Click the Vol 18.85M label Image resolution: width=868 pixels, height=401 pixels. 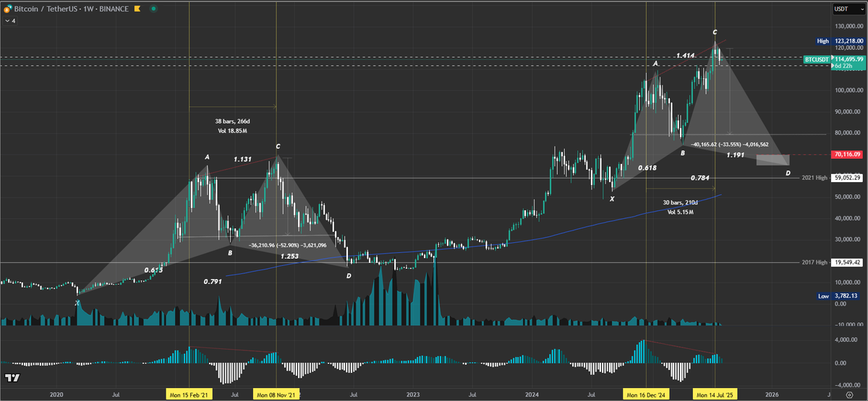point(233,130)
